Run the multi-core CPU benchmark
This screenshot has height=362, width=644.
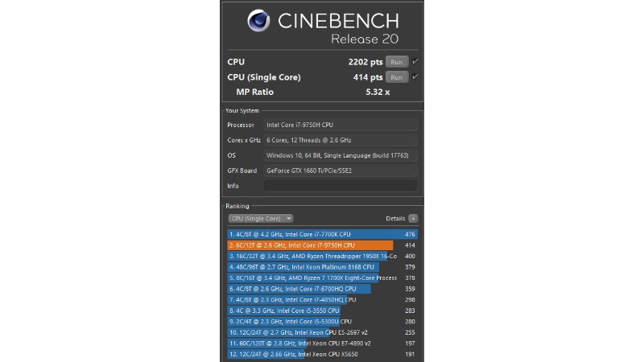tap(397, 62)
